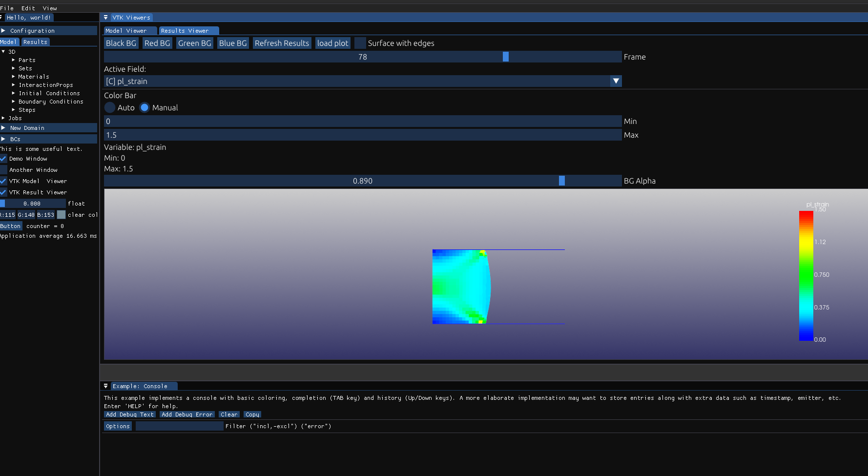The image size is (868, 476).
Task: Select the Auto color bar option
Action: (110, 108)
